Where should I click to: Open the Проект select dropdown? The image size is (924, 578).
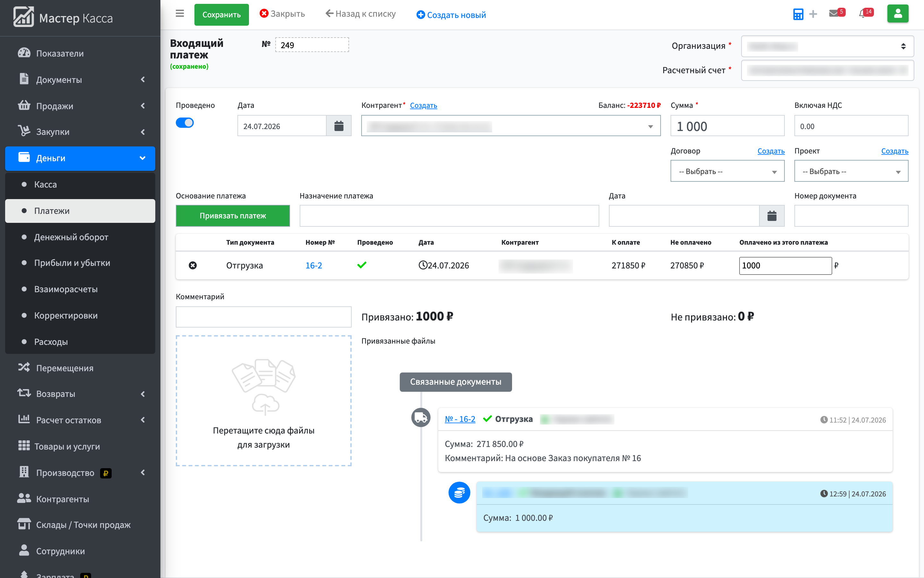(851, 171)
